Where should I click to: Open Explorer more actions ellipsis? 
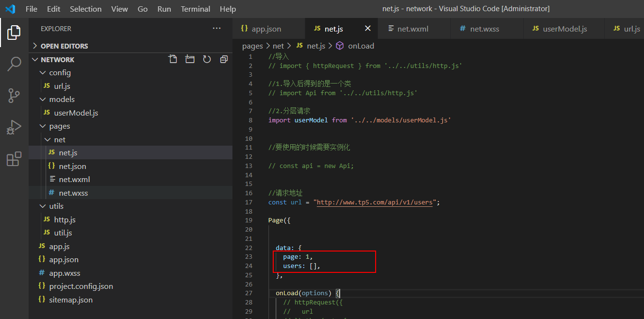pyautogui.click(x=217, y=29)
